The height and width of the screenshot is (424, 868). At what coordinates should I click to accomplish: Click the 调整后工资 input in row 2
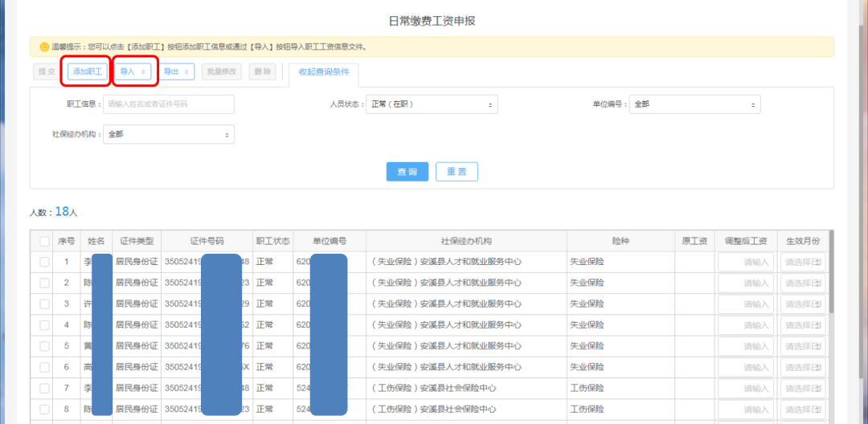[746, 283]
